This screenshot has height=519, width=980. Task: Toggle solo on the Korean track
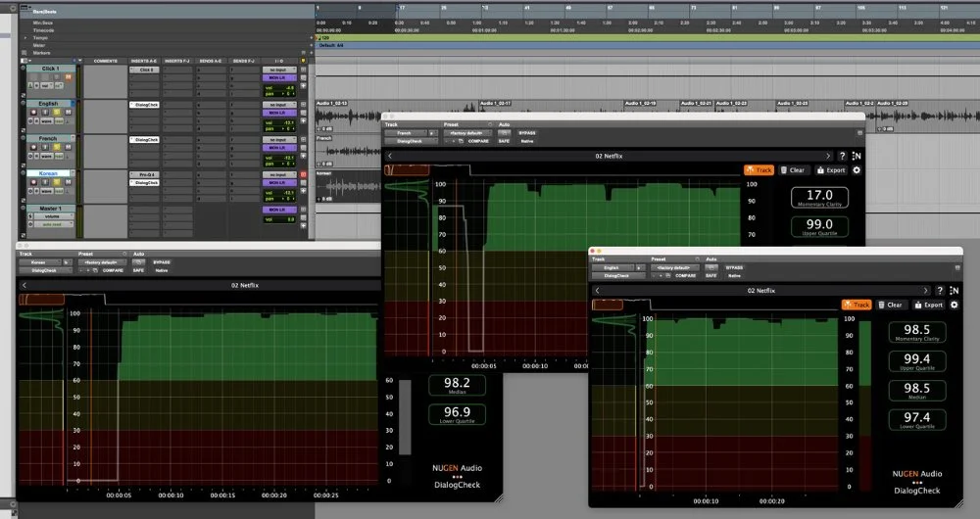pyautogui.click(x=57, y=182)
